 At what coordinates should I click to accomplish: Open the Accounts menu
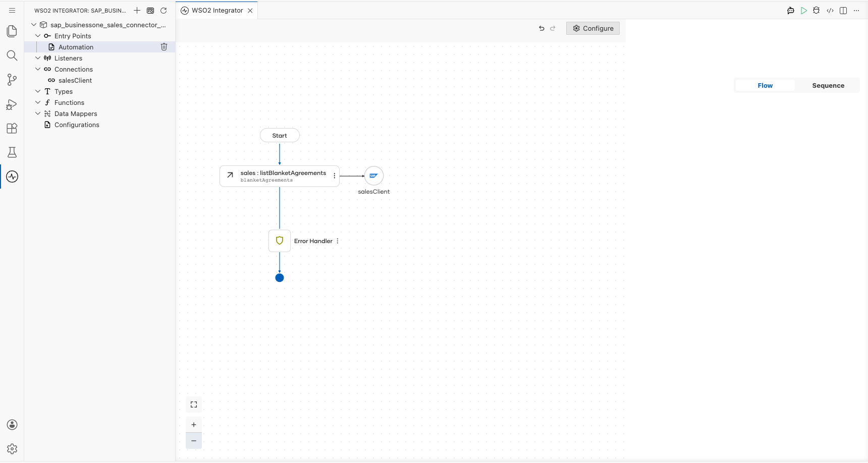coord(12,425)
